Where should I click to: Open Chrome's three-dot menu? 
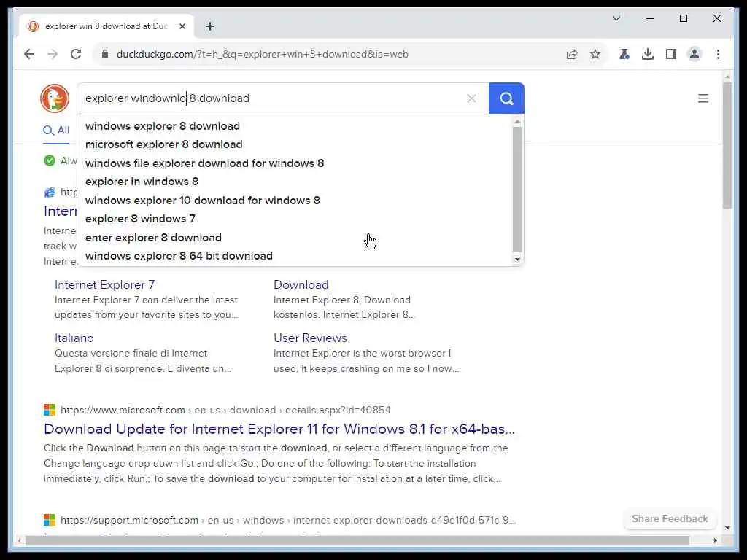click(718, 54)
